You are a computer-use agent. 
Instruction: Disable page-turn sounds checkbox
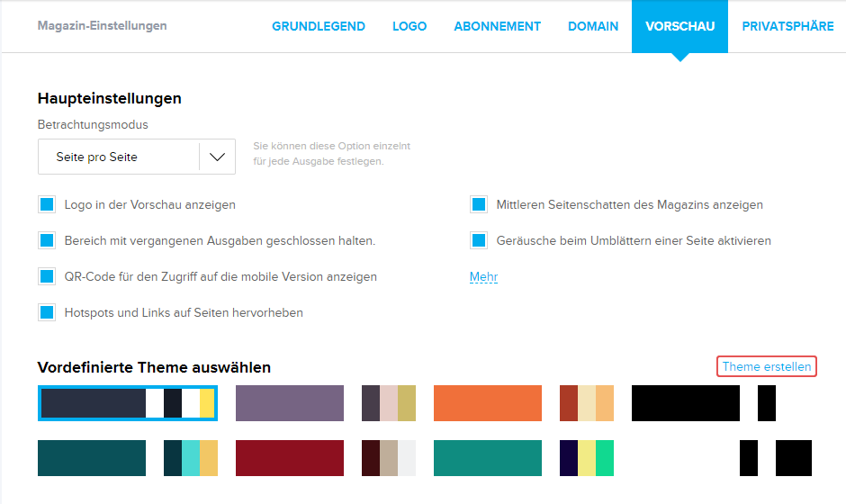479,241
